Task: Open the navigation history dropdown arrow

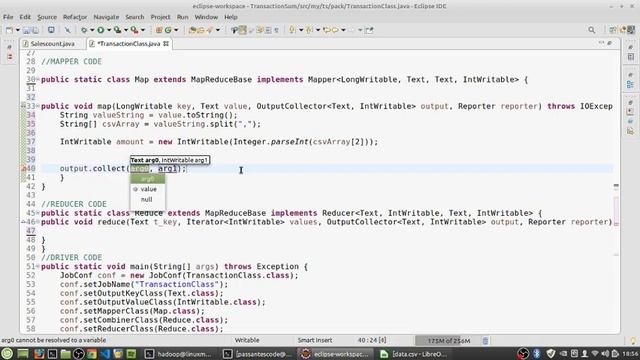Action: (x=343, y=30)
